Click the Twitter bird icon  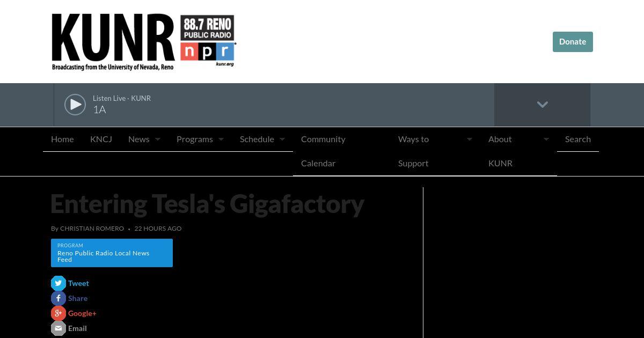click(x=58, y=283)
